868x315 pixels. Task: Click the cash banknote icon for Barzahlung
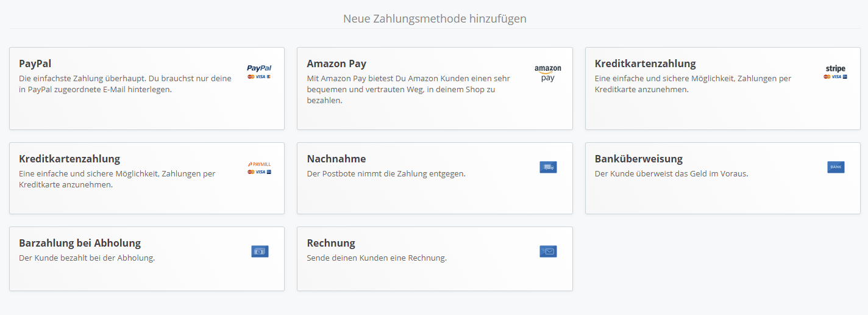click(x=260, y=251)
